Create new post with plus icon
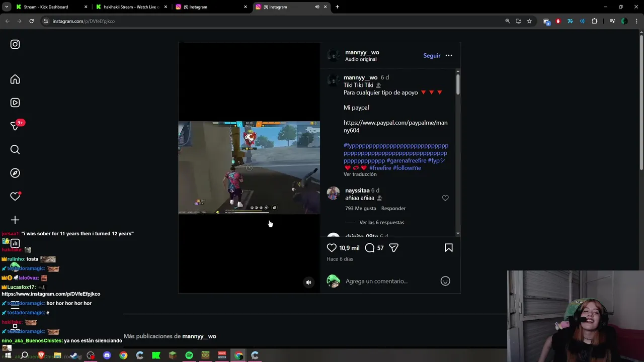Image resolution: width=644 pixels, height=362 pixels. click(15, 220)
